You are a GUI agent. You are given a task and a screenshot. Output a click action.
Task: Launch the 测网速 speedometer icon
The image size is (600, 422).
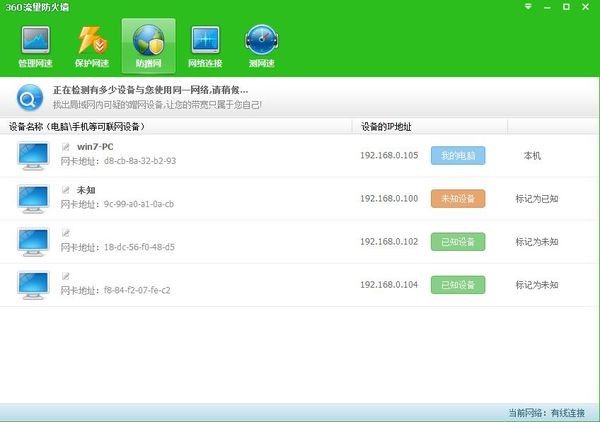pyautogui.click(x=262, y=46)
